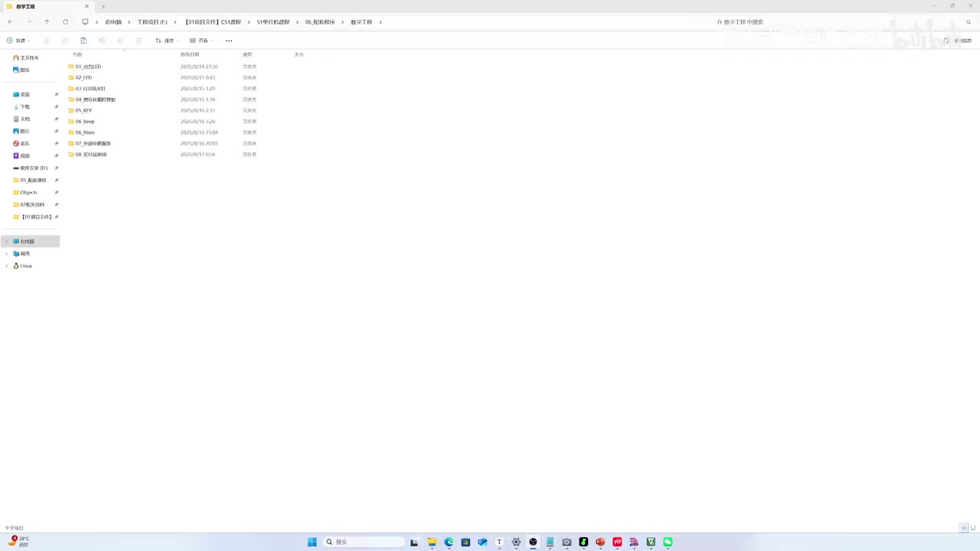This screenshot has height=551, width=980.
Task: Open Outlook from the taskbar
Action: 482,542
